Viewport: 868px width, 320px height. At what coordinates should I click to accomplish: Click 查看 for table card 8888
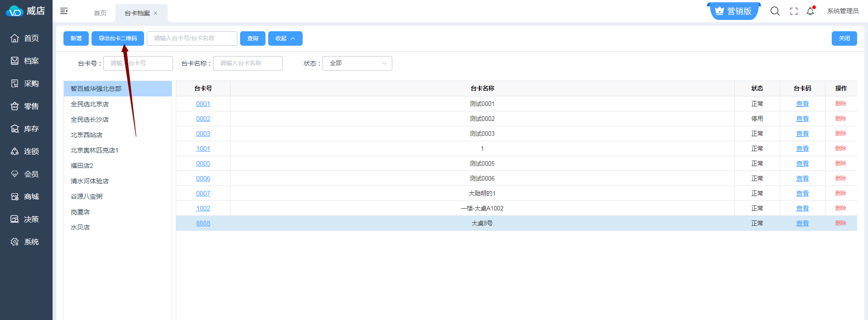tap(802, 223)
